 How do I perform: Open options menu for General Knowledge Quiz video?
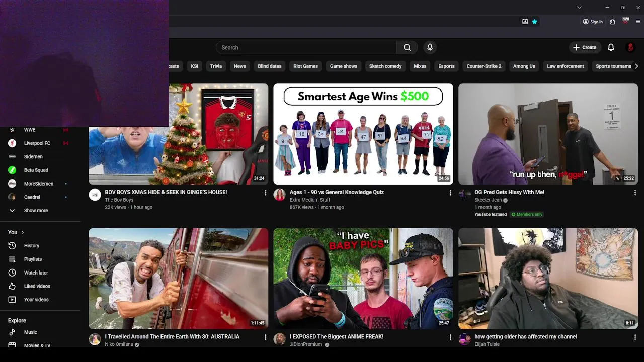point(450,193)
